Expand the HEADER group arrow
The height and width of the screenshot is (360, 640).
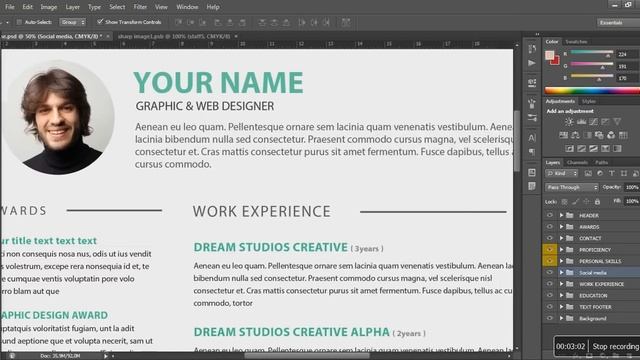(x=562, y=215)
